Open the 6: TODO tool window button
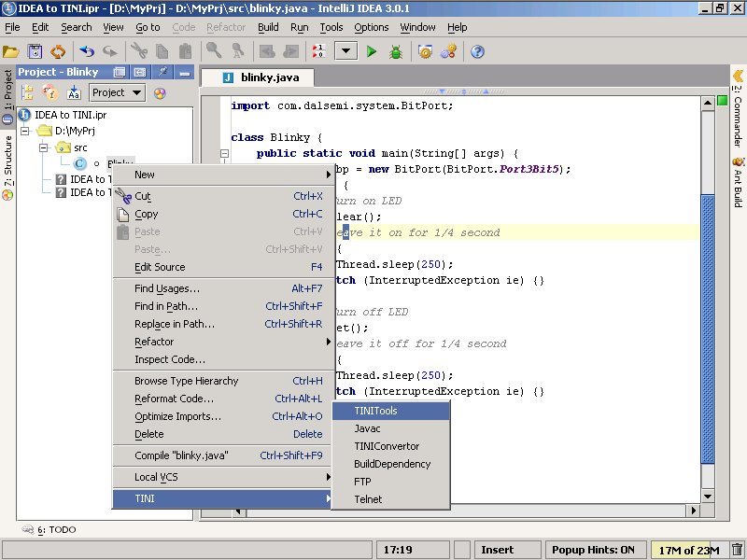The height and width of the screenshot is (560, 747). pyautogui.click(x=49, y=529)
